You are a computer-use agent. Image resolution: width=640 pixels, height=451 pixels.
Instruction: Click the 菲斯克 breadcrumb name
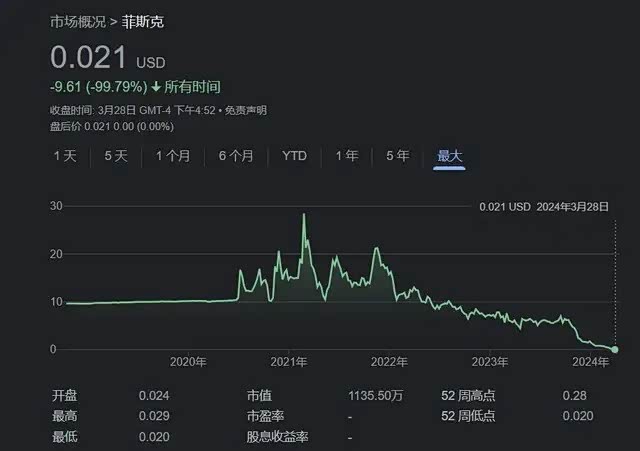tap(141, 20)
